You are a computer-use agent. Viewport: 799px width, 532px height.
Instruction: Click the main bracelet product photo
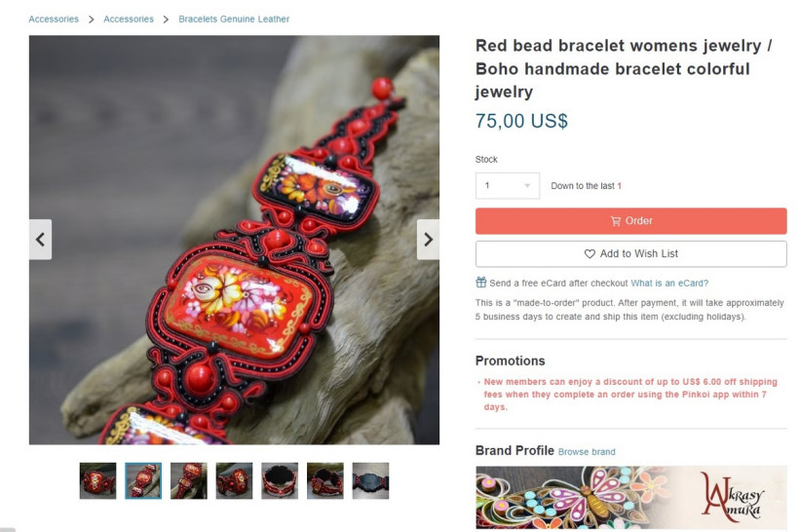tap(234, 240)
